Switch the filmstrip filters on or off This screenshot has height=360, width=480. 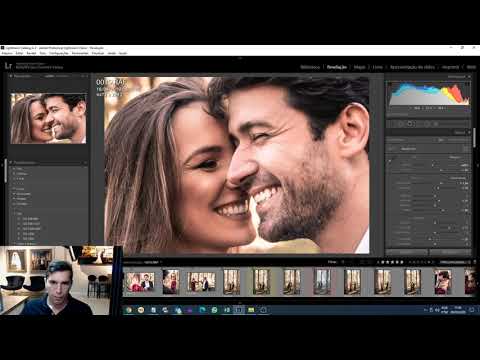pos(475,262)
